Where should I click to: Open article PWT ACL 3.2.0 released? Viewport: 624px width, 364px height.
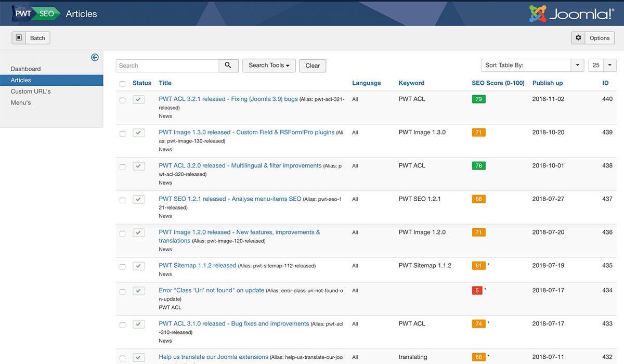[x=240, y=165]
